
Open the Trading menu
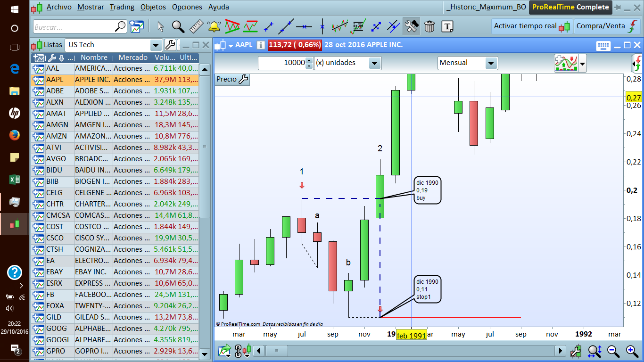(122, 7)
